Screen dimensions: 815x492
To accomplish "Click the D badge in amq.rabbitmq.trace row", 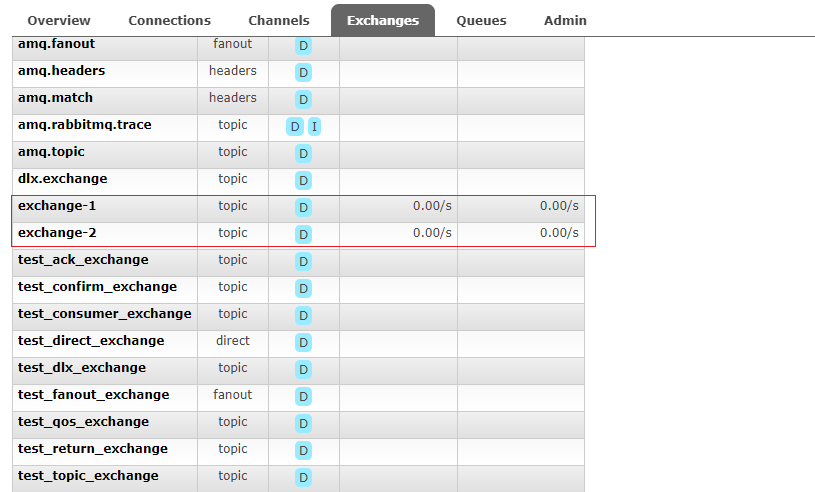I will click(295, 127).
